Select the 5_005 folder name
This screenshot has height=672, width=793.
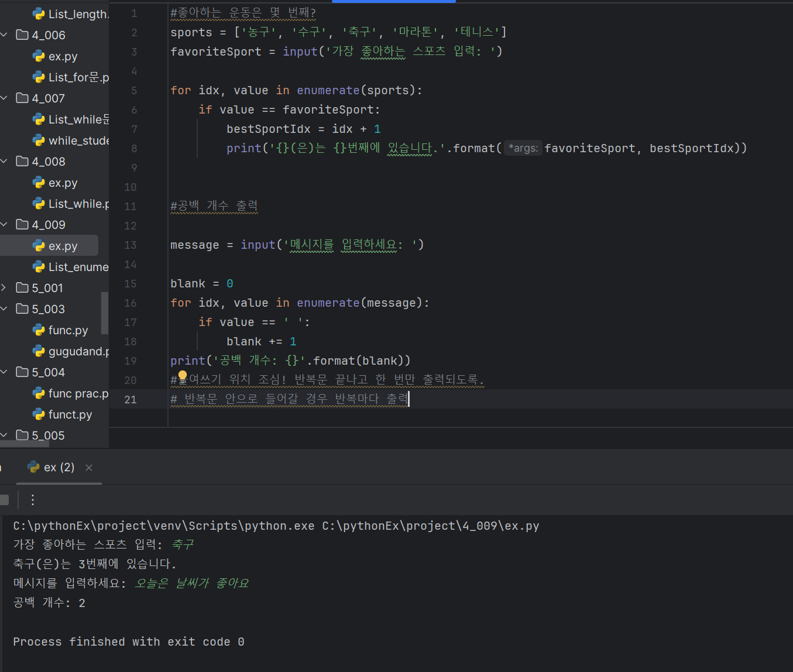point(49,436)
